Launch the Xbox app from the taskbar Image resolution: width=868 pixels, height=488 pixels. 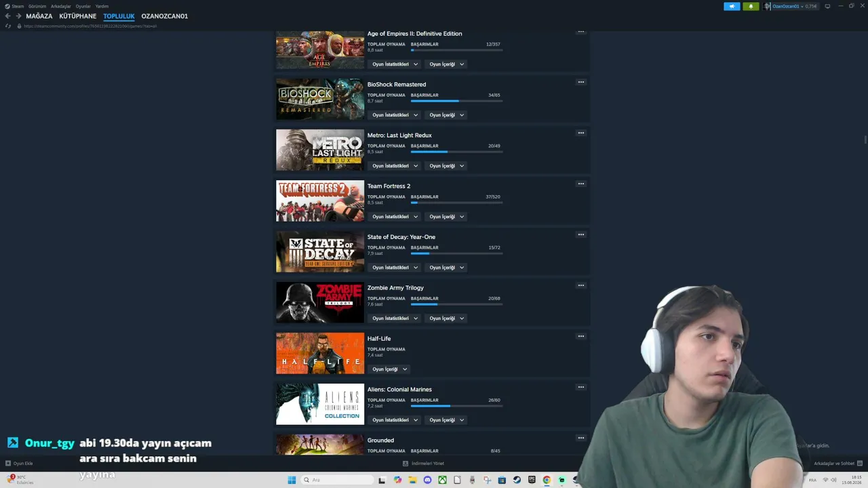(442, 480)
